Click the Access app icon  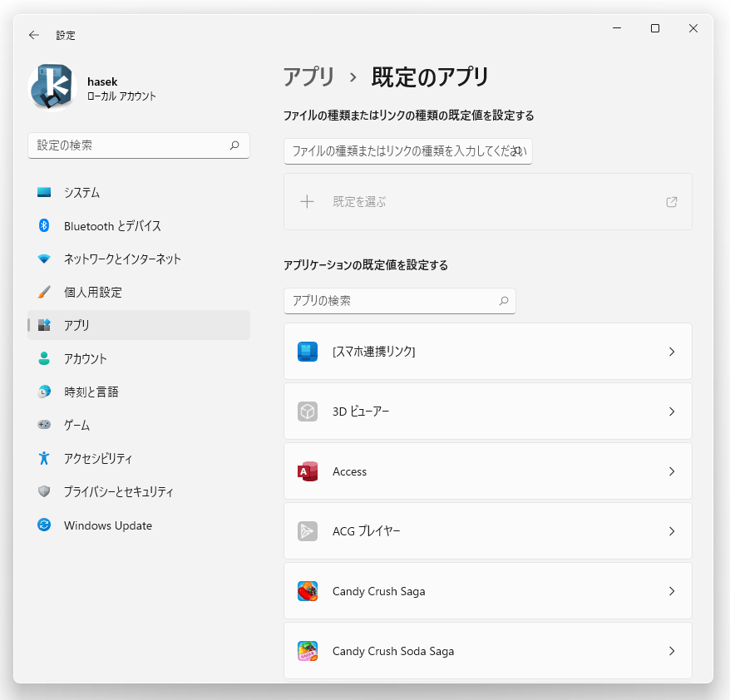[308, 471]
